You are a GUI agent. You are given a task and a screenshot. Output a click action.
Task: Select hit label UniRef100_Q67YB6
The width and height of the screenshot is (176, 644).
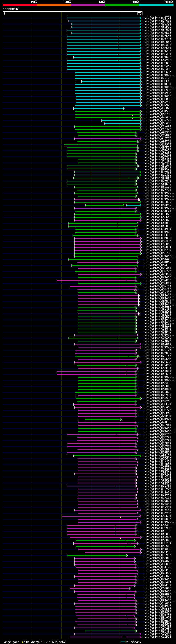pos(158,102)
